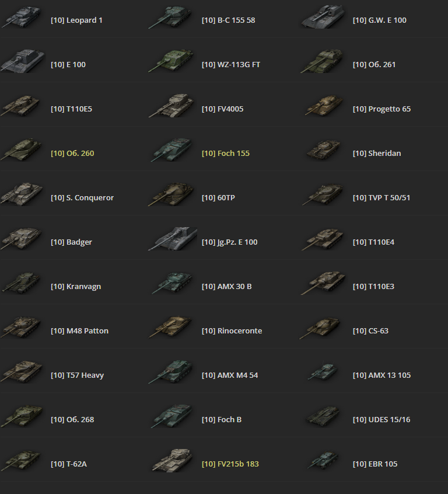Click the Kranvagn tank name
448x494 pixels.
click(76, 287)
